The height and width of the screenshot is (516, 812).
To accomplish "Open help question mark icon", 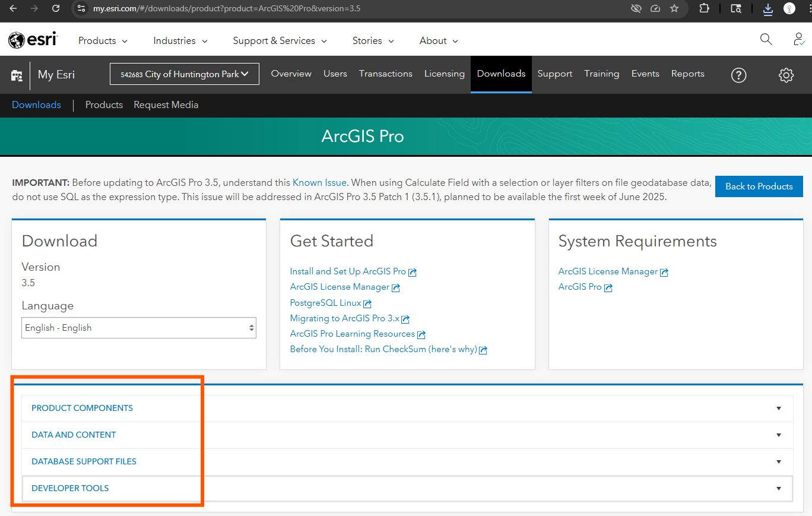I will pyautogui.click(x=738, y=75).
